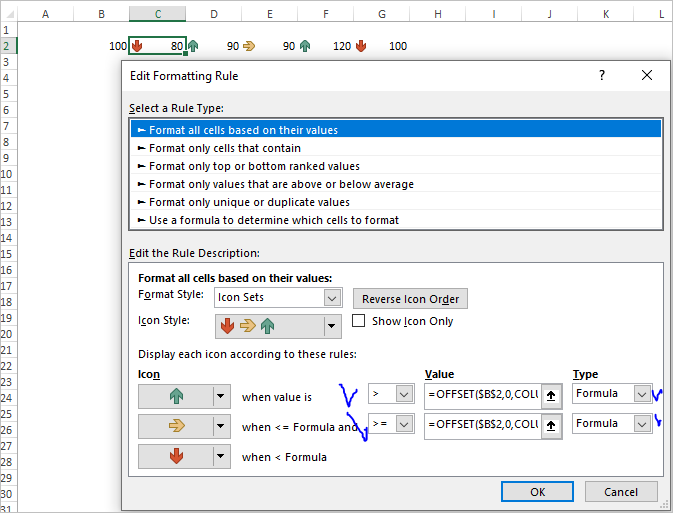Click collapse-dialog range button for first value

point(551,396)
